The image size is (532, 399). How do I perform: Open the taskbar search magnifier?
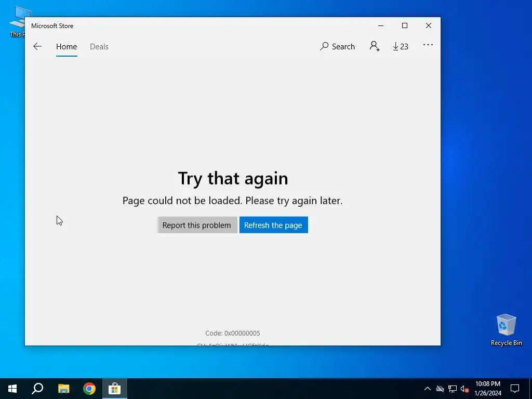[37, 389]
